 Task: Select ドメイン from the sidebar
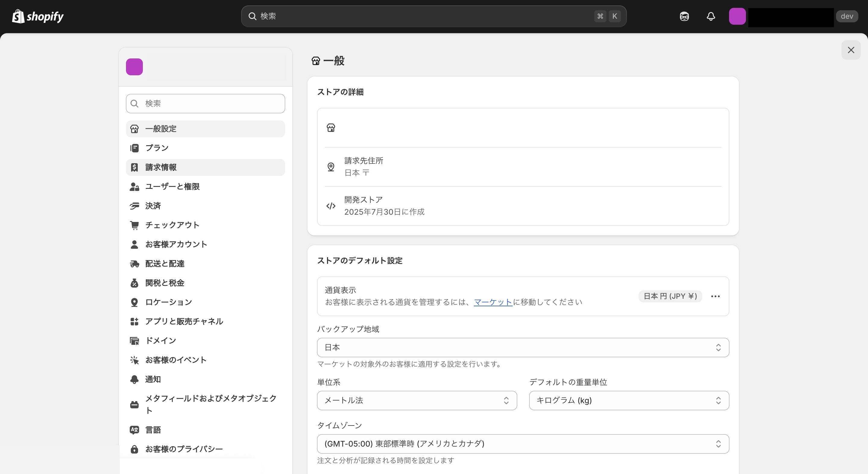161,340
